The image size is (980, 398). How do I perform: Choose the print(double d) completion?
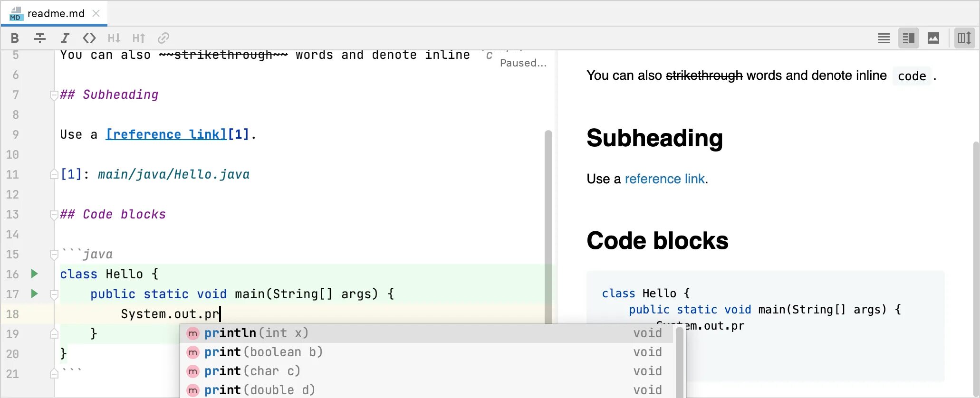coord(426,390)
